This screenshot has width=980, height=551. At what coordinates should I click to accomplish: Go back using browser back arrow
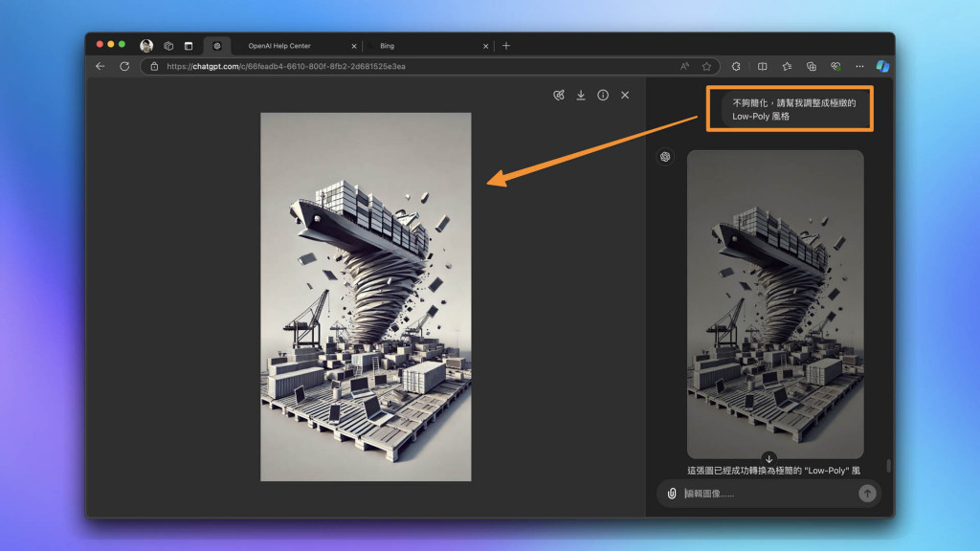[x=100, y=66]
